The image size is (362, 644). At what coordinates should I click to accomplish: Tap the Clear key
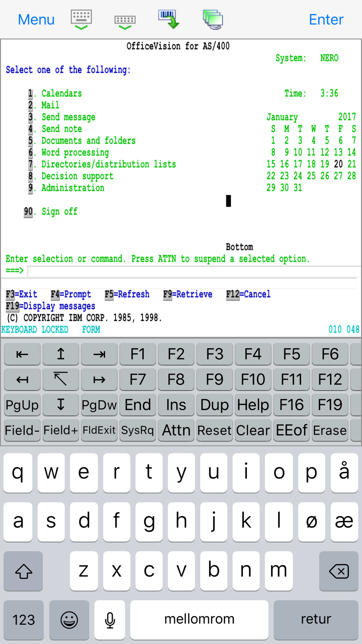coord(253,430)
